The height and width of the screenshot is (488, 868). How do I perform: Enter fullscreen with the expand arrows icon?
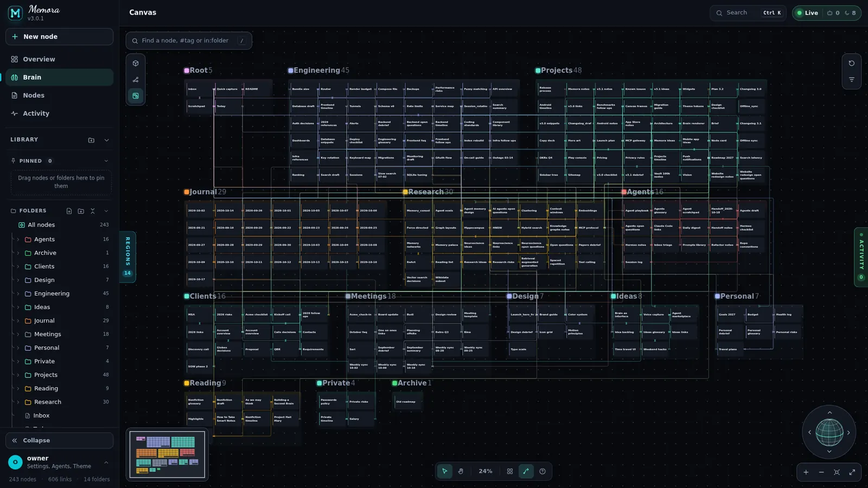pos(852,472)
